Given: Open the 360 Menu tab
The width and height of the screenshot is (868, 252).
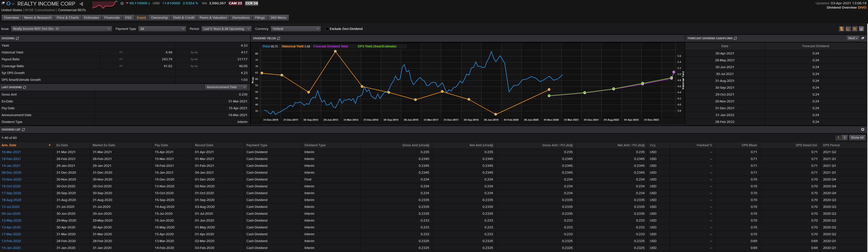Looking at the screenshot, I should pos(278,18).
